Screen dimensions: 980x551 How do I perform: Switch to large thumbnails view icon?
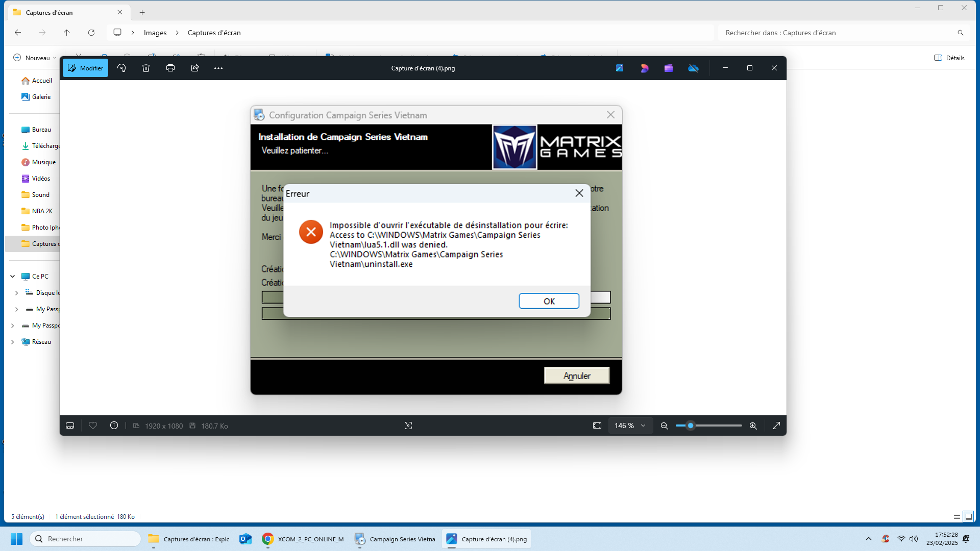[x=968, y=516]
